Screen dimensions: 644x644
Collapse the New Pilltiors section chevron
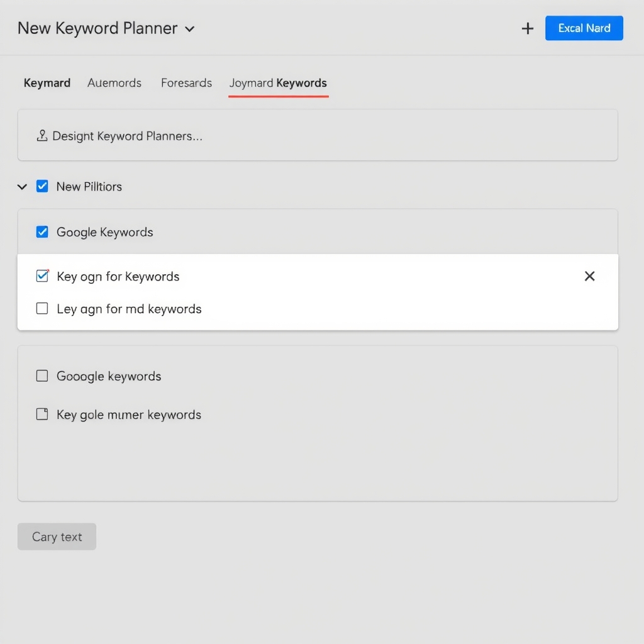[22, 187]
